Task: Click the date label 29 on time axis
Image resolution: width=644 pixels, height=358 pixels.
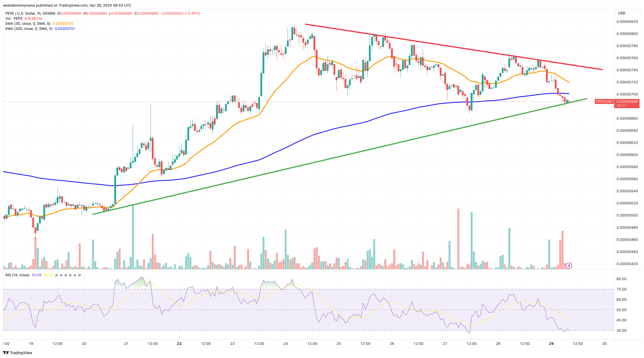Action: [x=551, y=344]
